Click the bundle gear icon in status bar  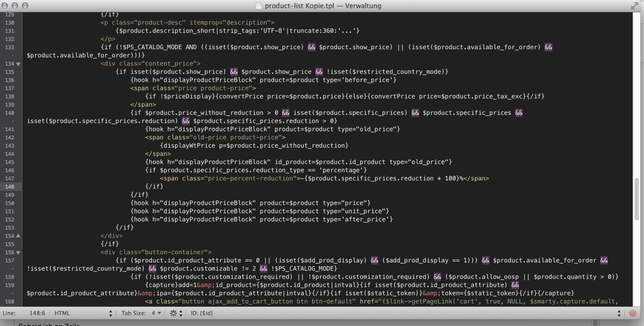173,313
